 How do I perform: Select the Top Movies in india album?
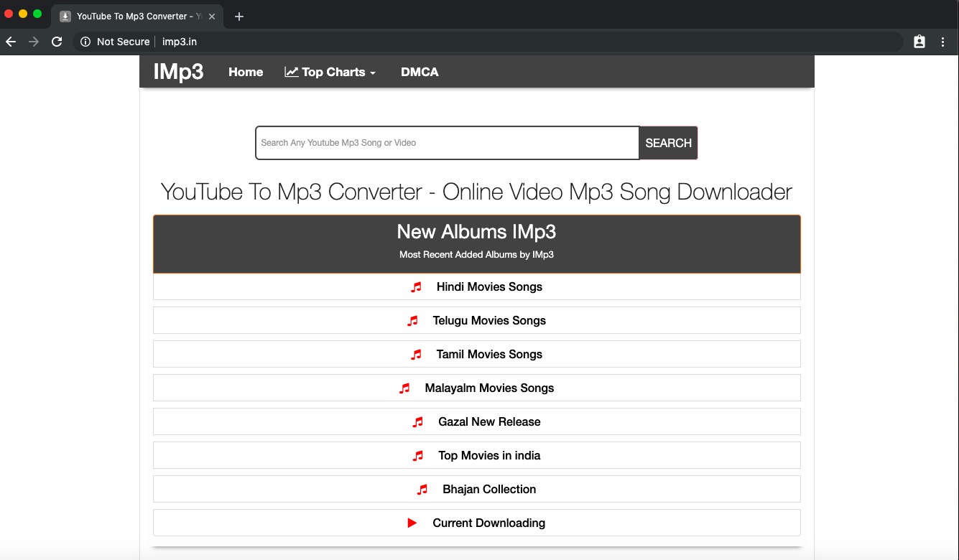tap(489, 455)
